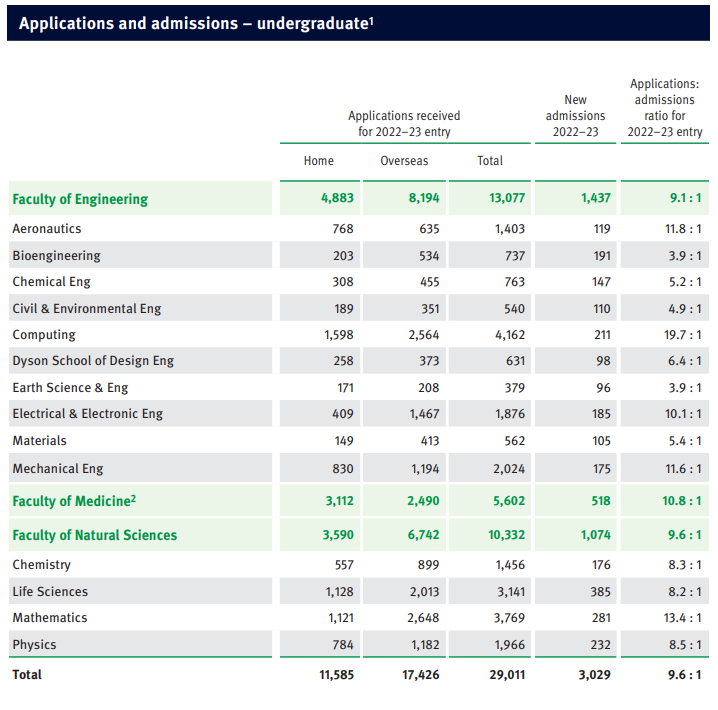Viewport: 718px width, 710px height.
Task: Click Medicine home value 3,112
Action: tap(340, 501)
